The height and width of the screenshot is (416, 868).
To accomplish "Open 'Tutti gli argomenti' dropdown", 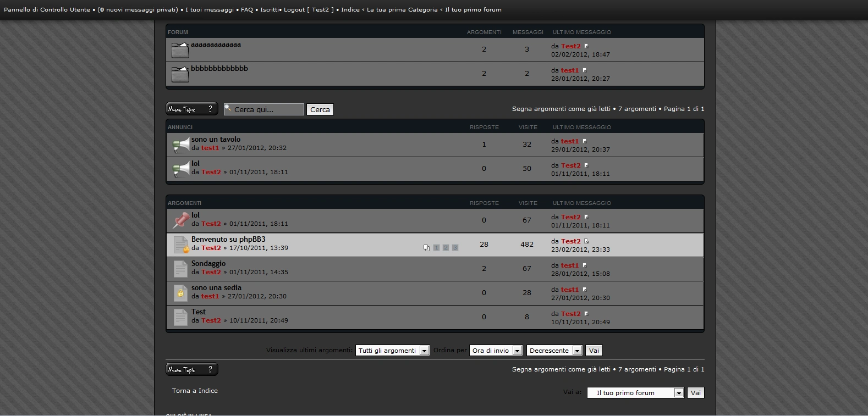I will tap(393, 351).
